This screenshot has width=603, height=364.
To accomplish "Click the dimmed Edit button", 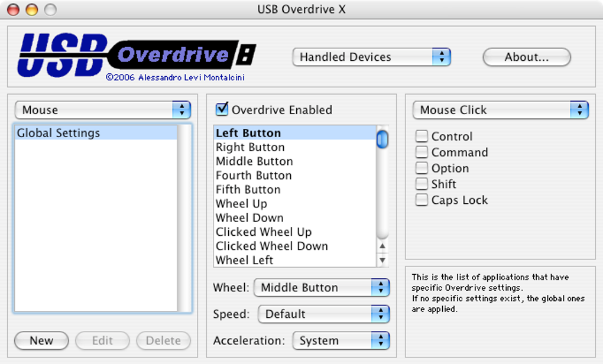I will [102, 340].
